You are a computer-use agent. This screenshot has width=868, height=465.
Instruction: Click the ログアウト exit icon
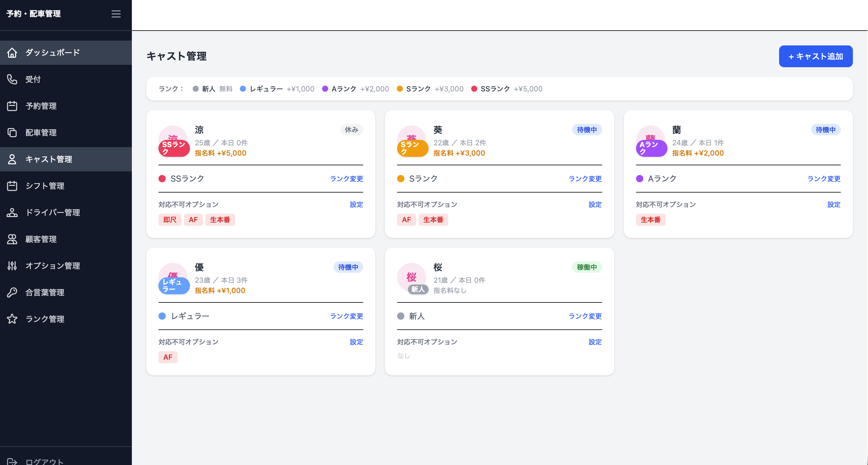[x=12, y=461]
